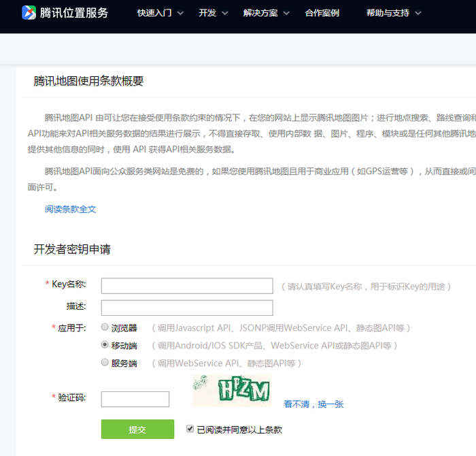This screenshot has height=456, width=476.
Task: Open the 快速入门 menu
Action: 154,13
